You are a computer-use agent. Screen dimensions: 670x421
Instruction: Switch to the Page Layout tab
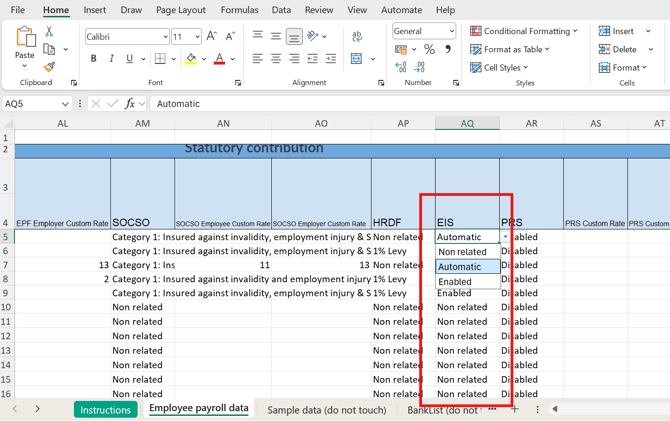181,10
